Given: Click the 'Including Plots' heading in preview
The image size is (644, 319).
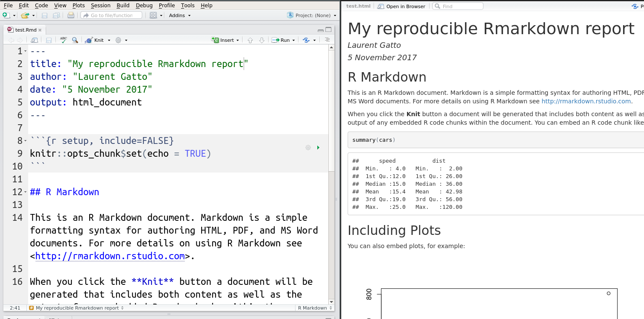Looking at the screenshot, I should pos(394,230).
